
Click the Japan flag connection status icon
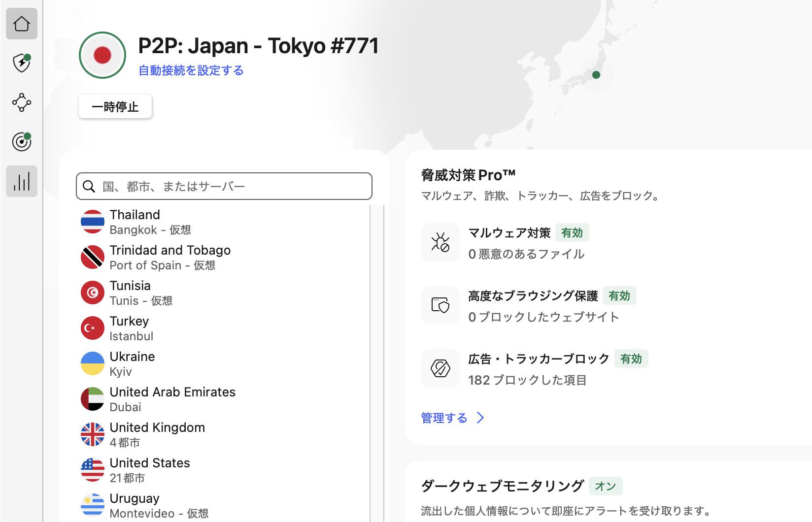[x=102, y=55]
